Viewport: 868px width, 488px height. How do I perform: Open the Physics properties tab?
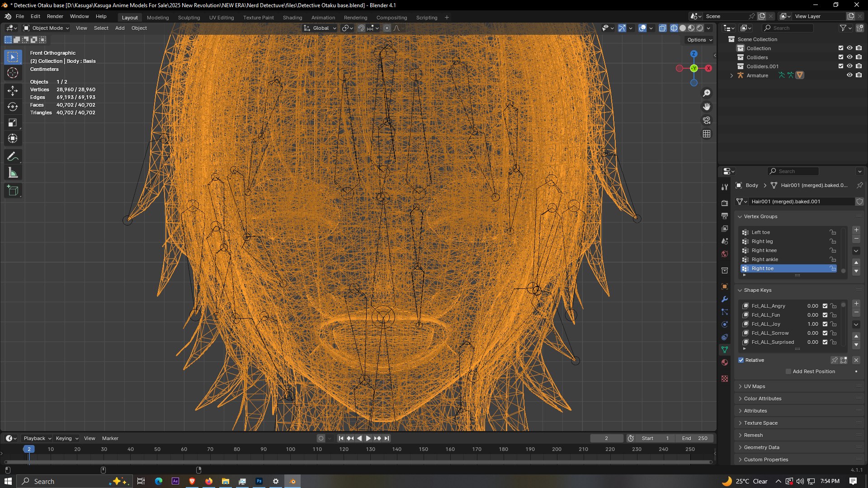tap(725, 324)
